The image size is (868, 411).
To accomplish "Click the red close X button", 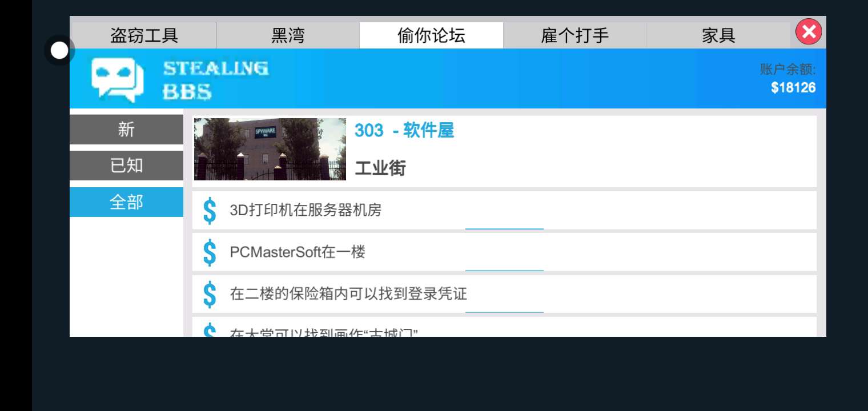I will click(x=809, y=32).
